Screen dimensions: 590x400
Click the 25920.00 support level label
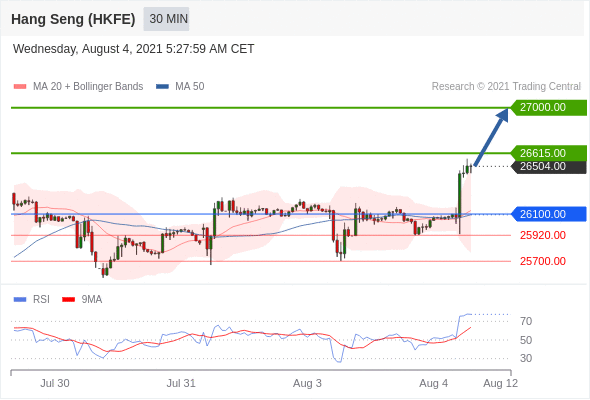click(x=543, y=236)
